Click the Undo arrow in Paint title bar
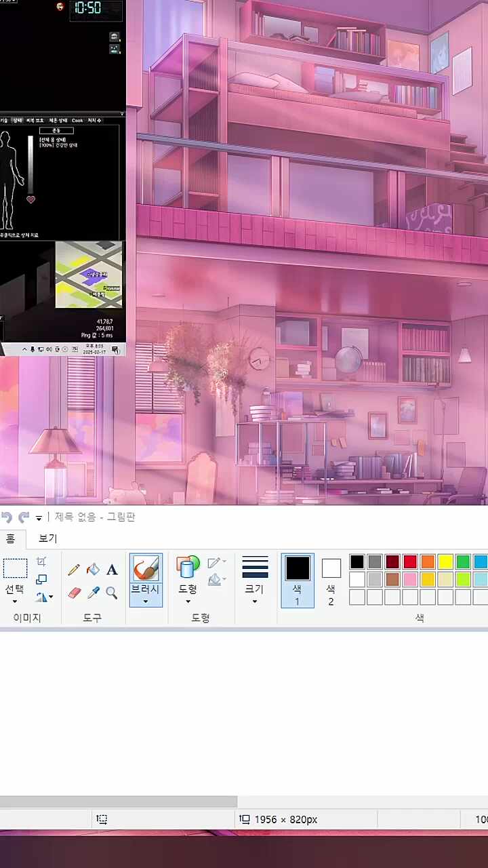The image size is (488, 868). point(7,517)
